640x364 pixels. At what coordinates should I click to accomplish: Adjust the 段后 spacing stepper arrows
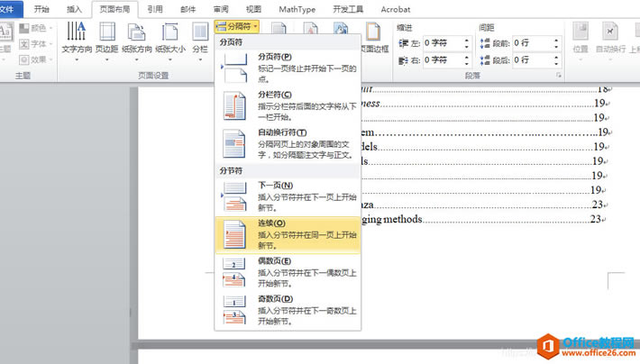(556, 60)
